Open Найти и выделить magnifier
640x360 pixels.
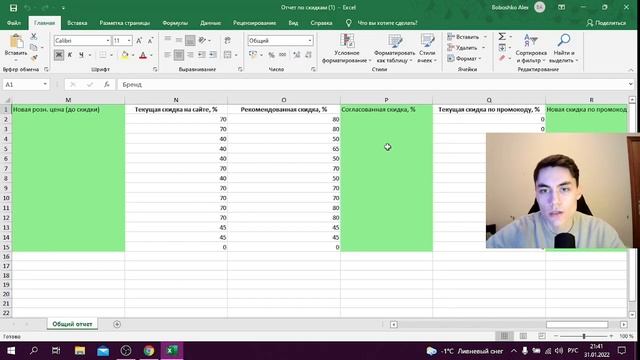(564, 49)
